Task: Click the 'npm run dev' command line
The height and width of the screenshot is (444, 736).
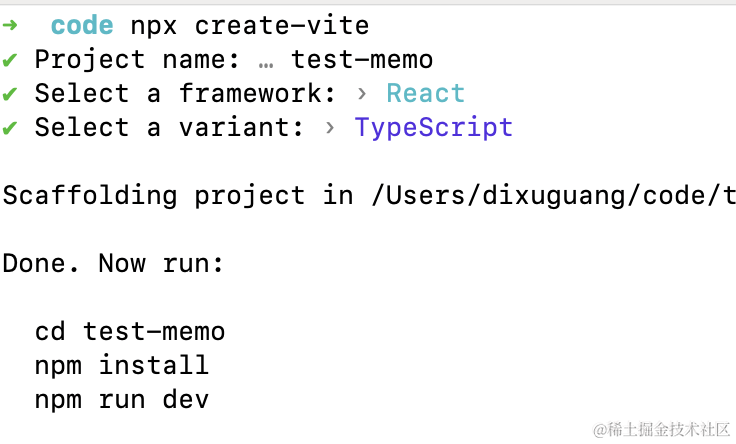Action: pos(122,400)
